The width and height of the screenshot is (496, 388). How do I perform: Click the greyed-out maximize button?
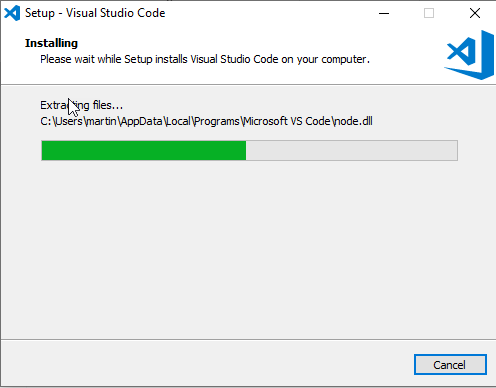point(429,13)
